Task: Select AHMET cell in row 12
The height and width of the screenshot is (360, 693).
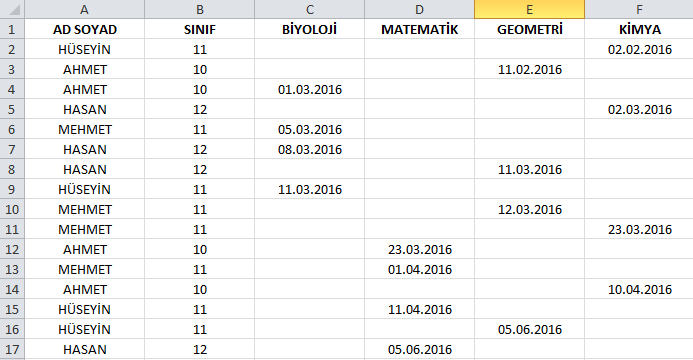Action: (x=84, y=249)
